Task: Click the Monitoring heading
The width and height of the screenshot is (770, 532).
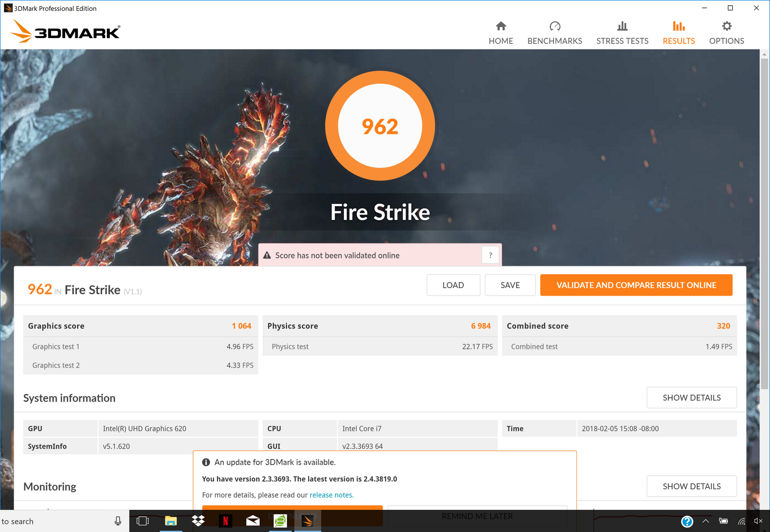Action: click(x=50, y=487)
